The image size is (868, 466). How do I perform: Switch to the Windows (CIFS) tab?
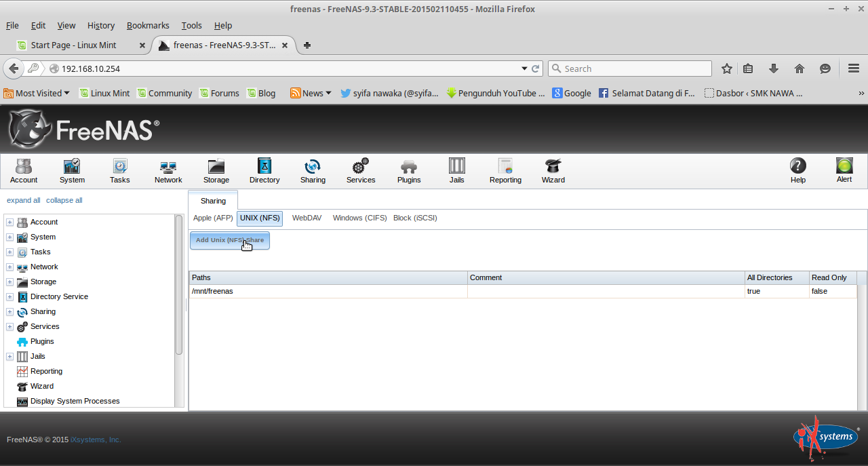[x=359, y=218]
